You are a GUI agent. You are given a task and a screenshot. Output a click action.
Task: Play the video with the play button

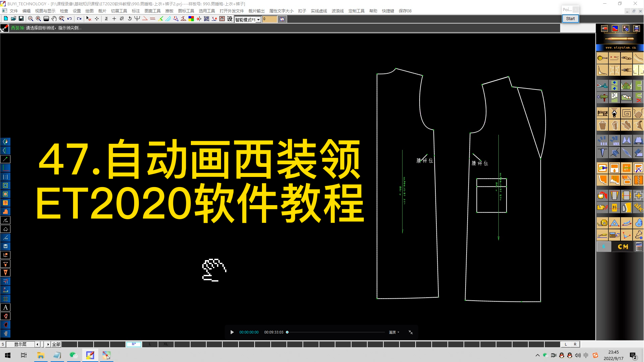[232, 332]
